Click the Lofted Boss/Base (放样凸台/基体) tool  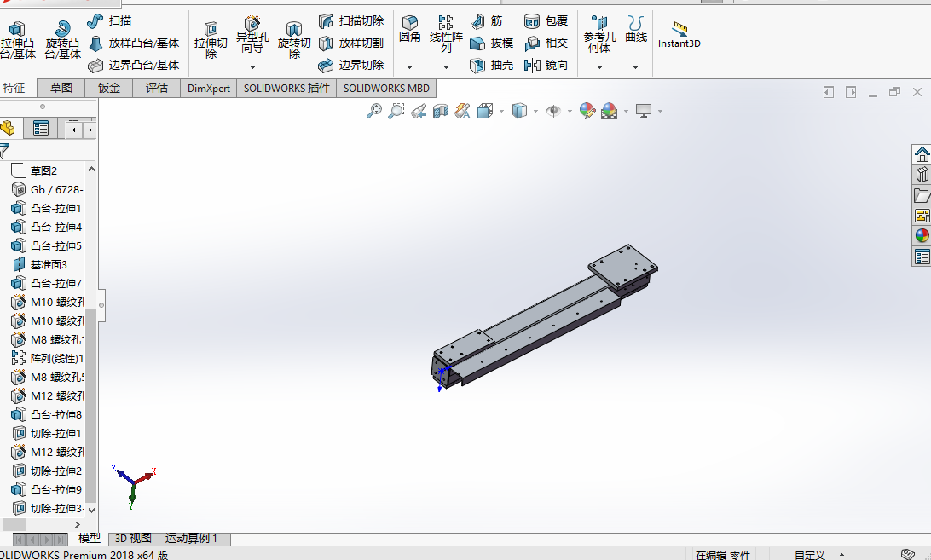(x=134, y=43)
